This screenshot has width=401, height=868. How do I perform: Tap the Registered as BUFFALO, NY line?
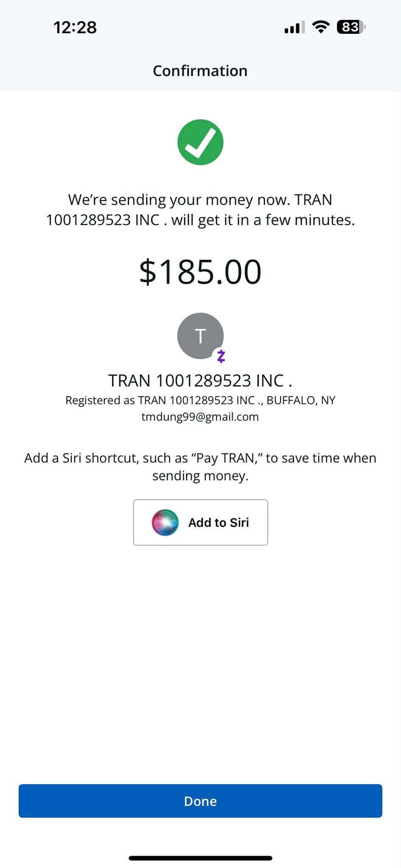click(200, 400)
